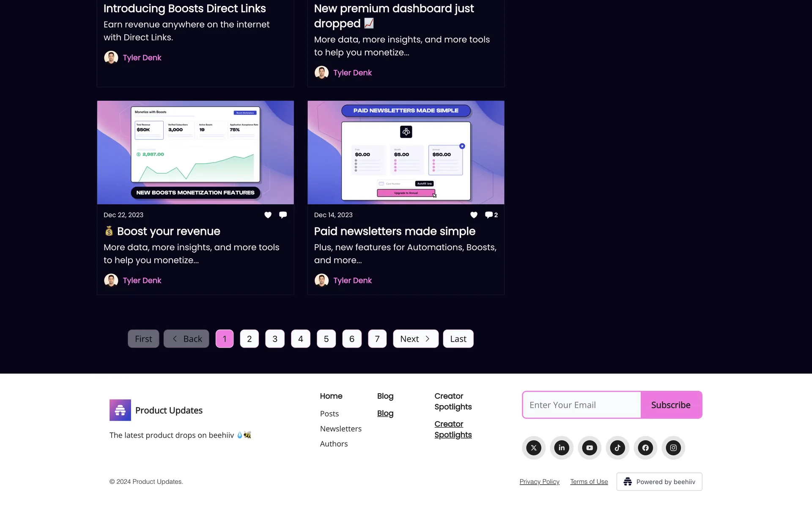The image size is (812, 508).
Task: Open the YouTube social icon
Action: (x=590, y=447)
